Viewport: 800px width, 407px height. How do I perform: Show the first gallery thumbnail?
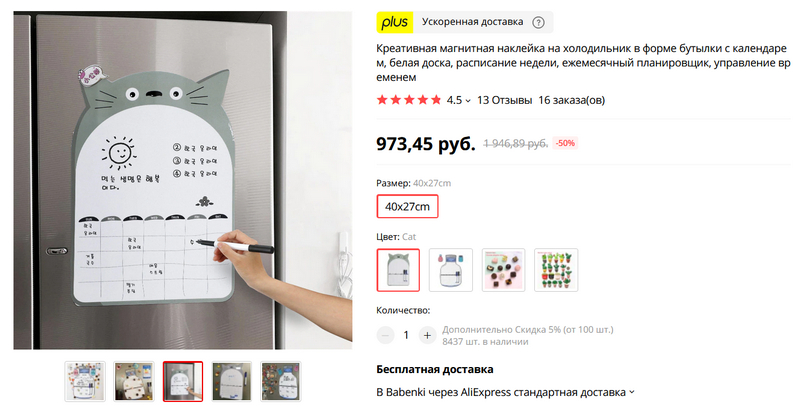pyautogui.click(x=85, y=381)
